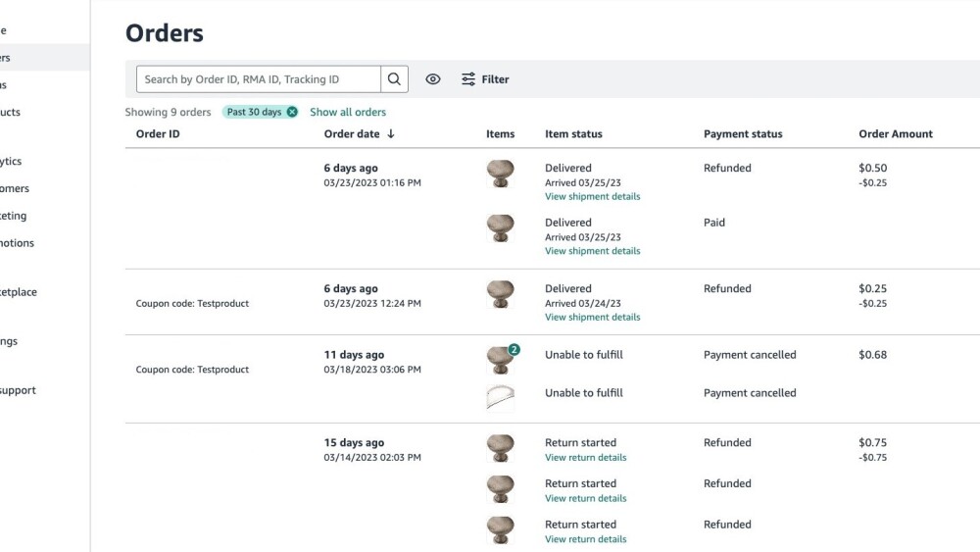Sort by Order date arrow

pos(391,134)
